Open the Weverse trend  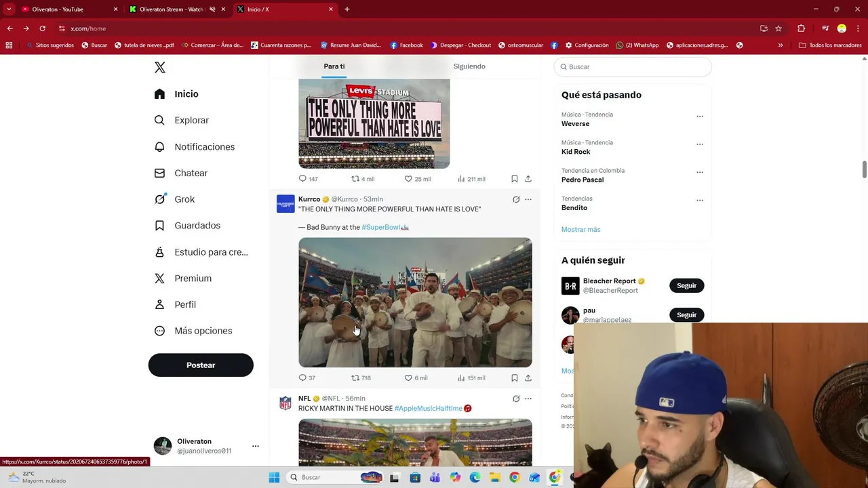(x=575, y=124)
